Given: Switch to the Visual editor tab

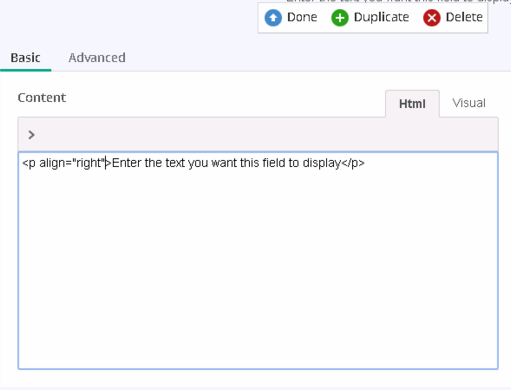Looking at the screenshot, I should click(469, 103).
